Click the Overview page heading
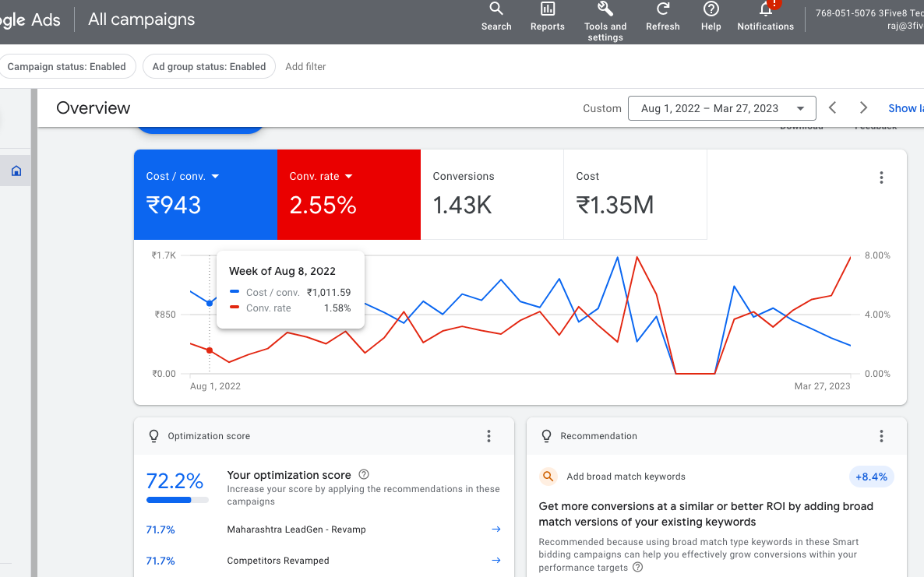Image resolution: width=924 pixels, height=577 pixels. click(x=93, y=107)
